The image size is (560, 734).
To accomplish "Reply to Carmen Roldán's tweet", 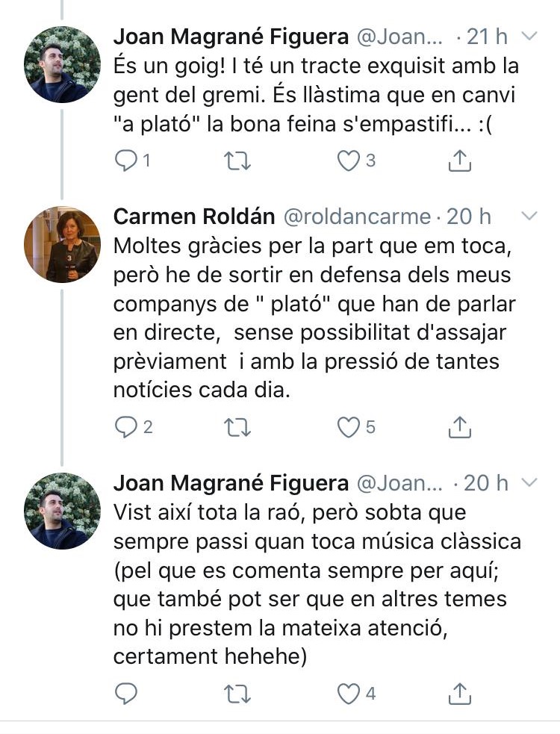I will coord(126,426).
